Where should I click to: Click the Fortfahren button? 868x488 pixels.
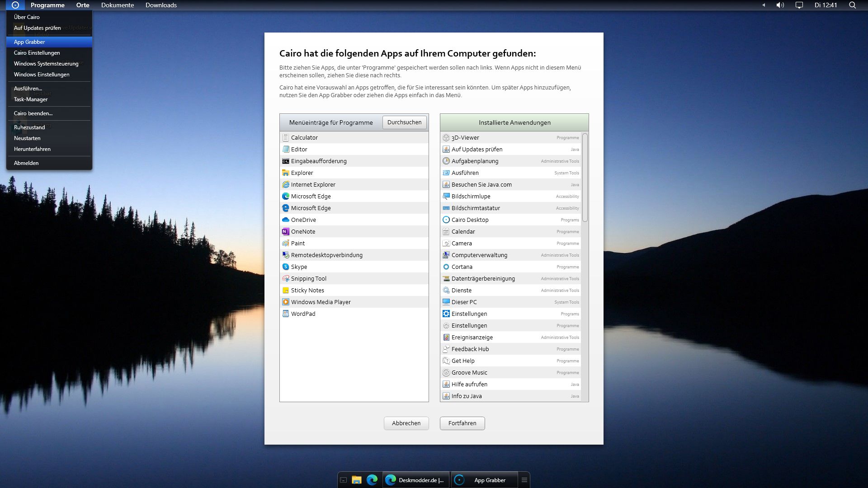click(462, 423)
